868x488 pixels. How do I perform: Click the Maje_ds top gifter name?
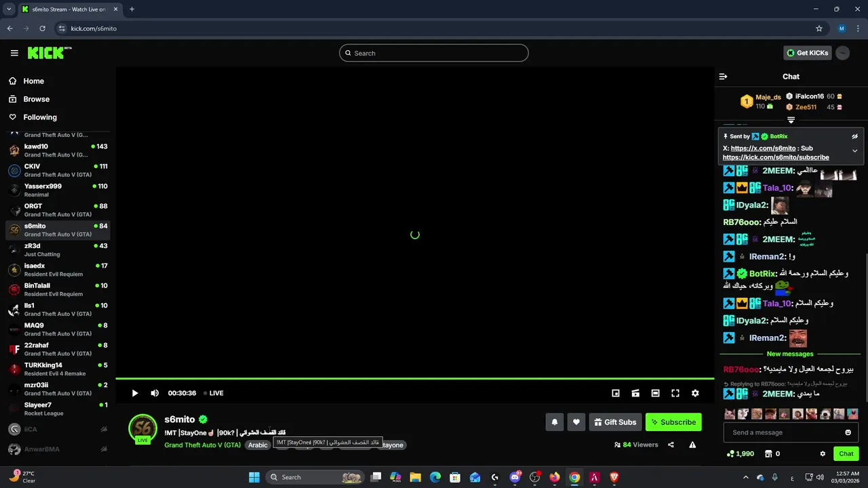coord(768,97)
